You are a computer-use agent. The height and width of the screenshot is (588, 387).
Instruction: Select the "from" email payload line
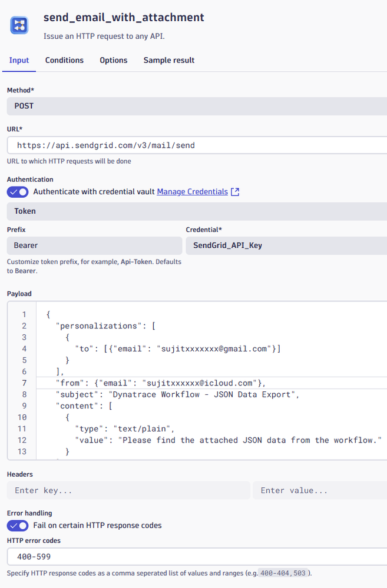(x=161, y=383)
